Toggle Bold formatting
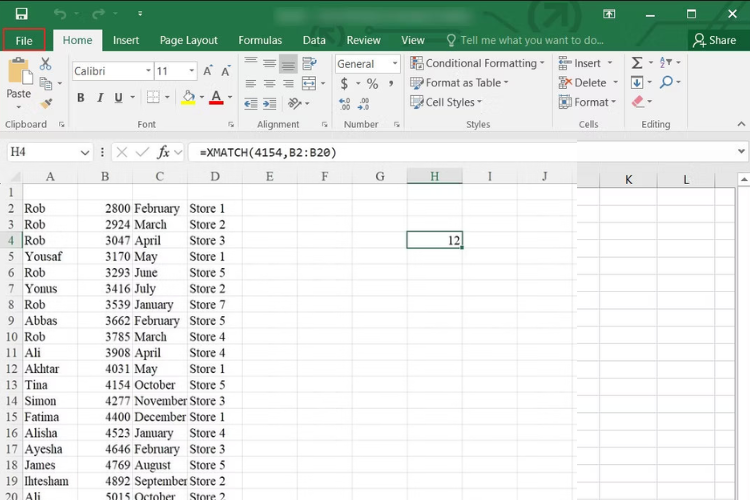The image size is (750, 500). coord(81,98)
